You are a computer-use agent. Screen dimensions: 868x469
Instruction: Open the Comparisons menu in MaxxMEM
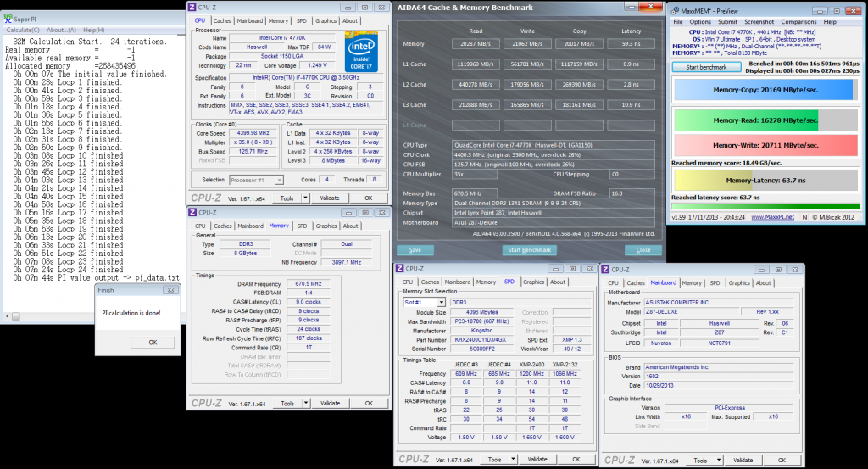(x=798, y=22)
